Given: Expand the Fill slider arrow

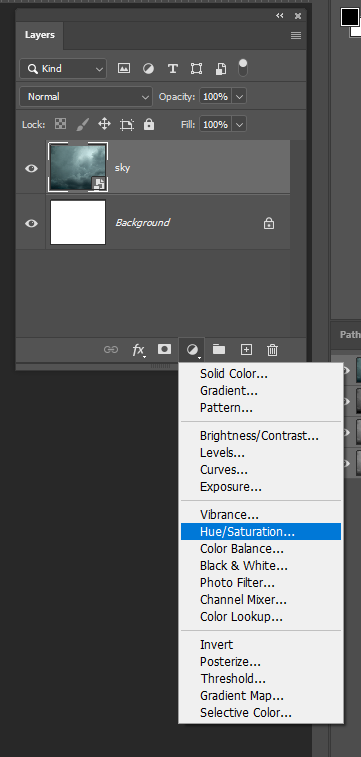Looking at the screenshot, I should point(240,125).
